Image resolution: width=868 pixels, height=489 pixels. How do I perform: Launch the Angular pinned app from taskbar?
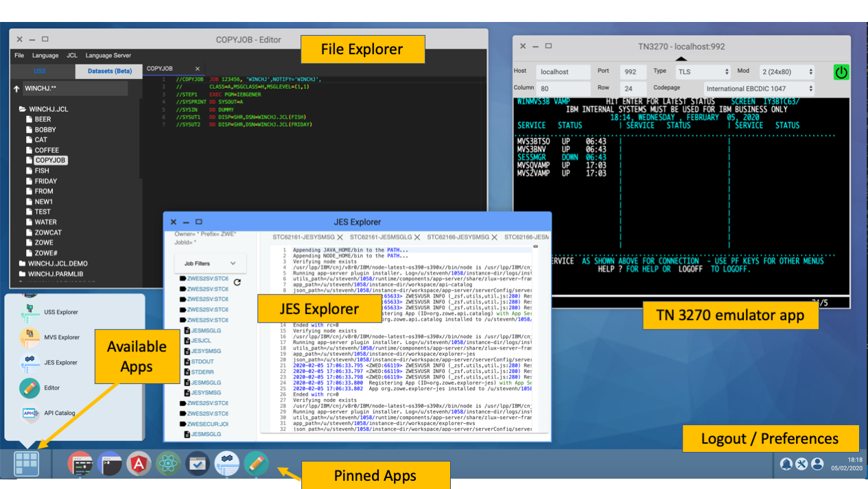(139, 464)
